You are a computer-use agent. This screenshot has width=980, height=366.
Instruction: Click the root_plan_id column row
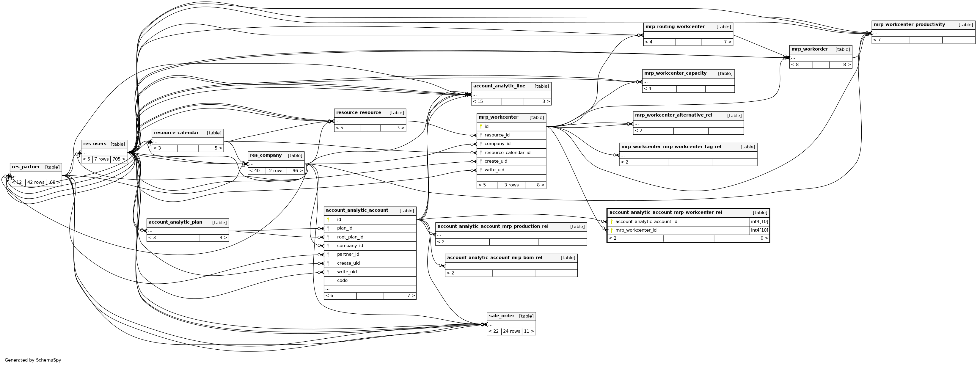tap(350, 237)
